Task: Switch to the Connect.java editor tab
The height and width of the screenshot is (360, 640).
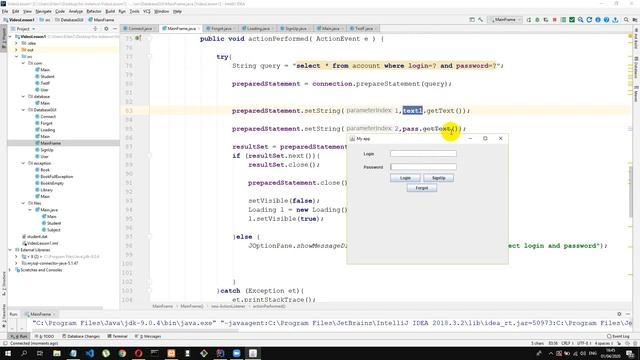Action: [x=139, y=29]
